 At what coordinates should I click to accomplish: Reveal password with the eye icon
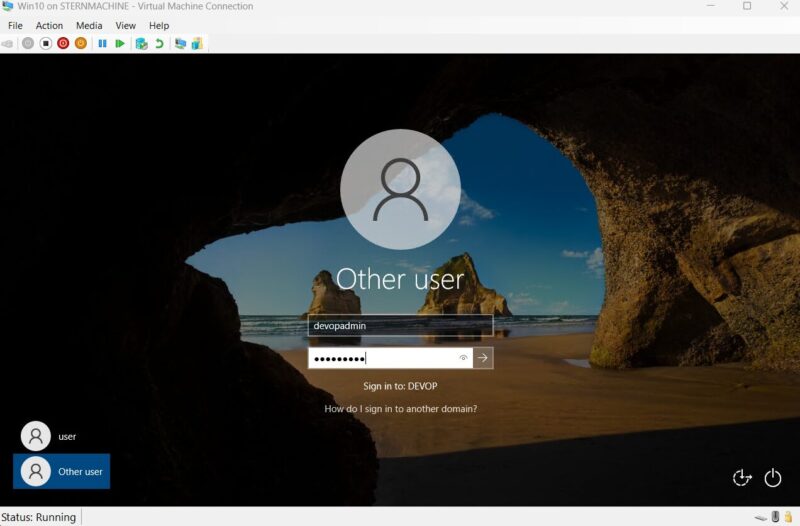coord(463,358)
